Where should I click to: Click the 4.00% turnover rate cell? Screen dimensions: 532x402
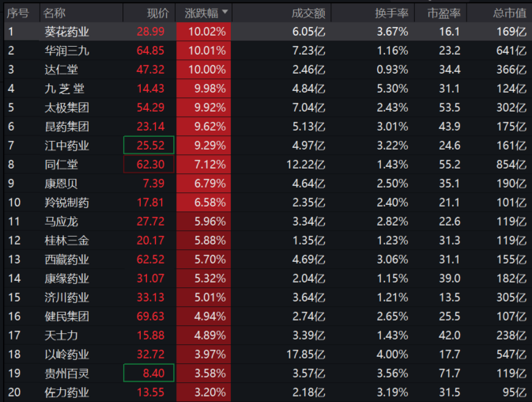click(392, 355)
